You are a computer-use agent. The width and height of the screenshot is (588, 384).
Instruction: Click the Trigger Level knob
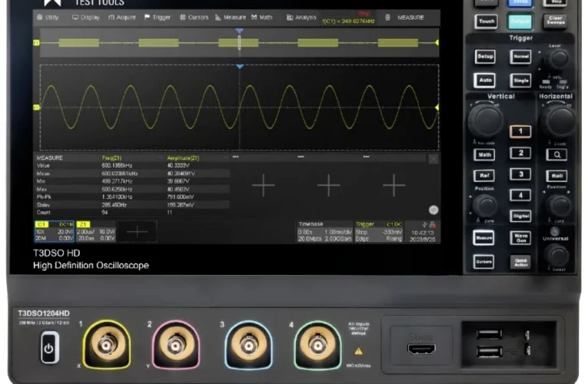[x=559, y=58]
